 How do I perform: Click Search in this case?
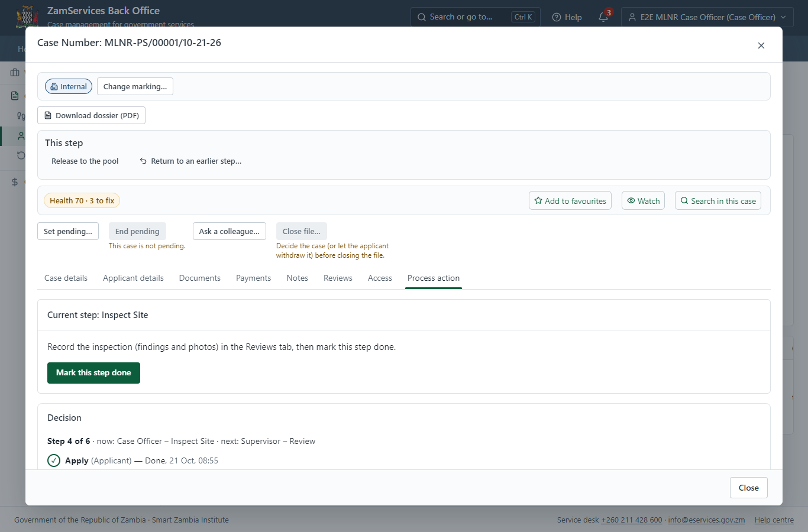pos(718,200)
